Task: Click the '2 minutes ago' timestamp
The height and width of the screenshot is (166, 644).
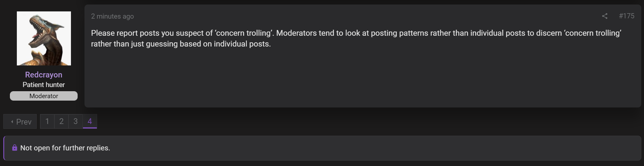Action: tap(112, 16)
